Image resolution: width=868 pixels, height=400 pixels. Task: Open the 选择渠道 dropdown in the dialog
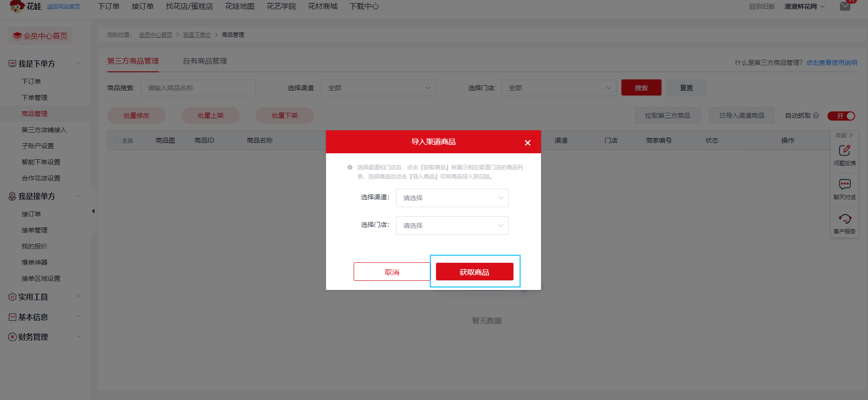[452, 198]
